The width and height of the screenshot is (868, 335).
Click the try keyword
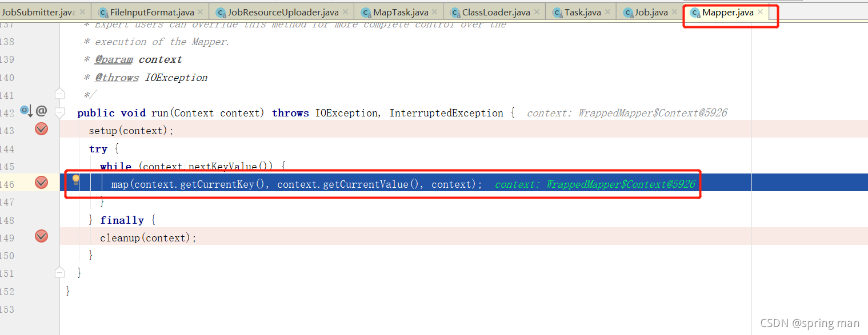(x=98, y=149)
